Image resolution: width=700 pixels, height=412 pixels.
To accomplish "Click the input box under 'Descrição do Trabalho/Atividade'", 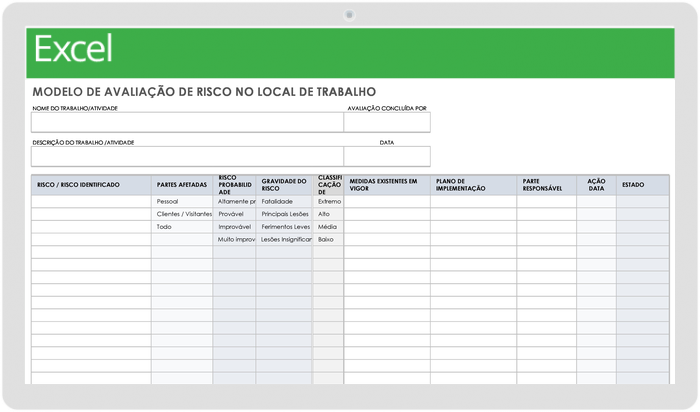I will 188,157.
